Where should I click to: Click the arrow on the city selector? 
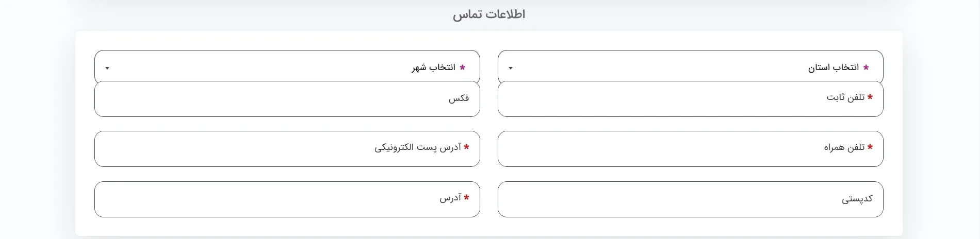pyautogui.click(x=107, y=68)
